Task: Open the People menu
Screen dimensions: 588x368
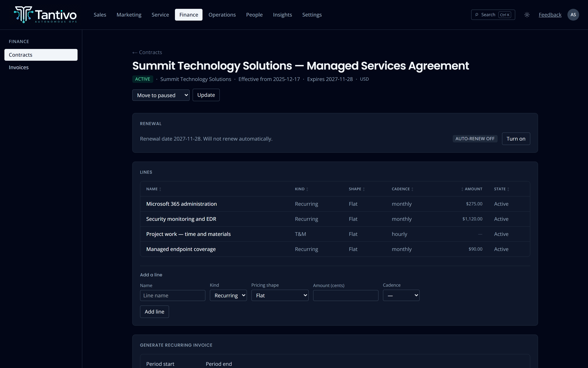Action: 254,15
